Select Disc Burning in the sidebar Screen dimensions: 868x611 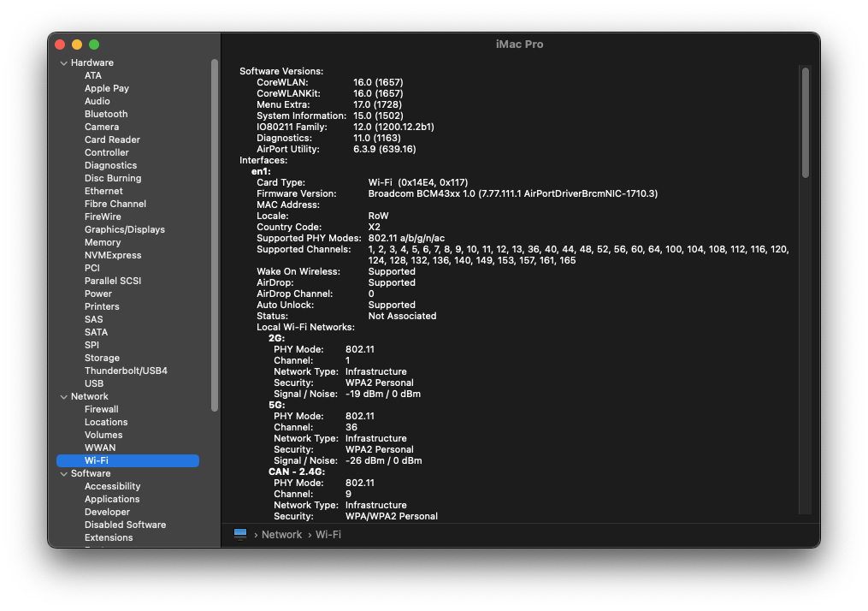113,178
